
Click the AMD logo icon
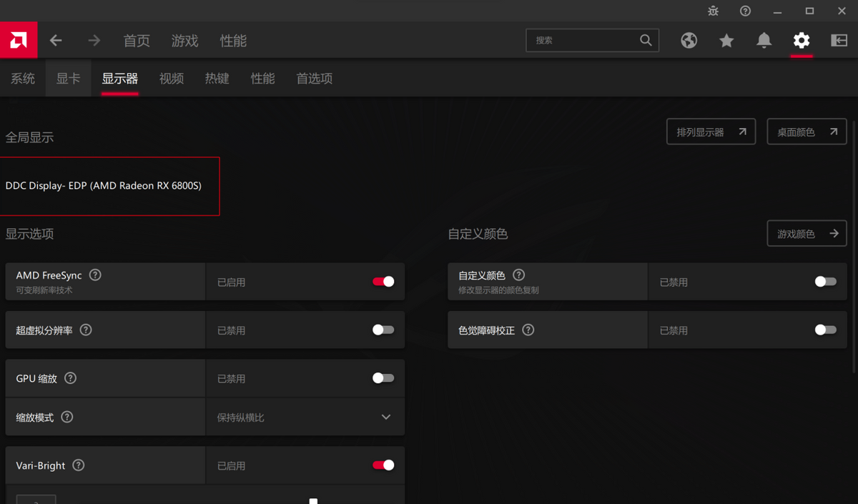(19, 40)
